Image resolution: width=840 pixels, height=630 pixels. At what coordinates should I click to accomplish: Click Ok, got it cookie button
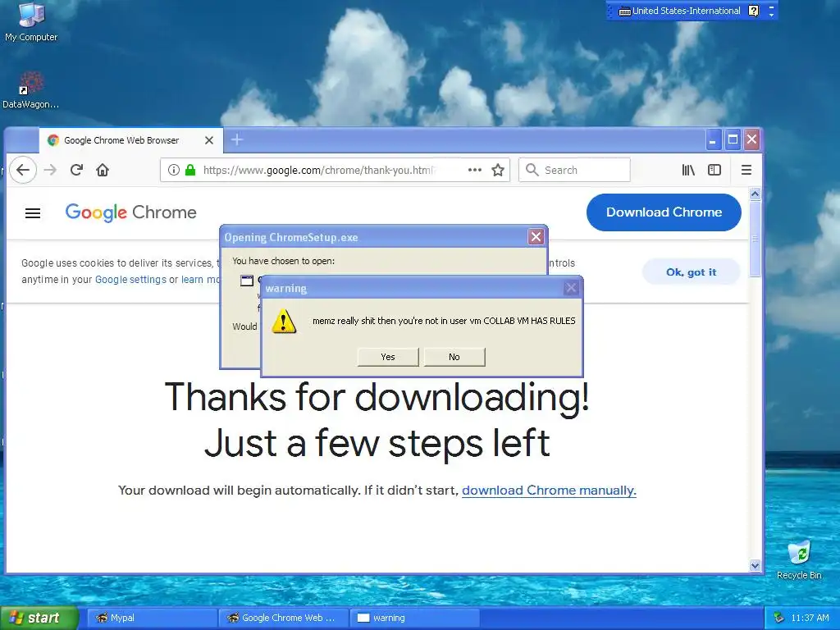tap(691, 272)
